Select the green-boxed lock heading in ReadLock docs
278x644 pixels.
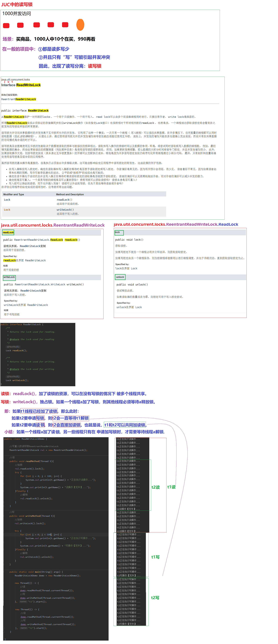click(x=118, y=233)
